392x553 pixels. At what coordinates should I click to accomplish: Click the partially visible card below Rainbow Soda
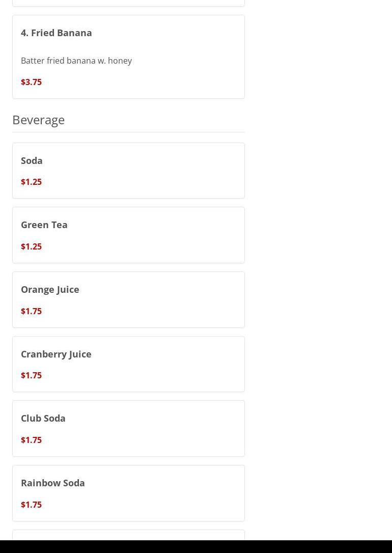pyautogui.click(x=128, y=535)
